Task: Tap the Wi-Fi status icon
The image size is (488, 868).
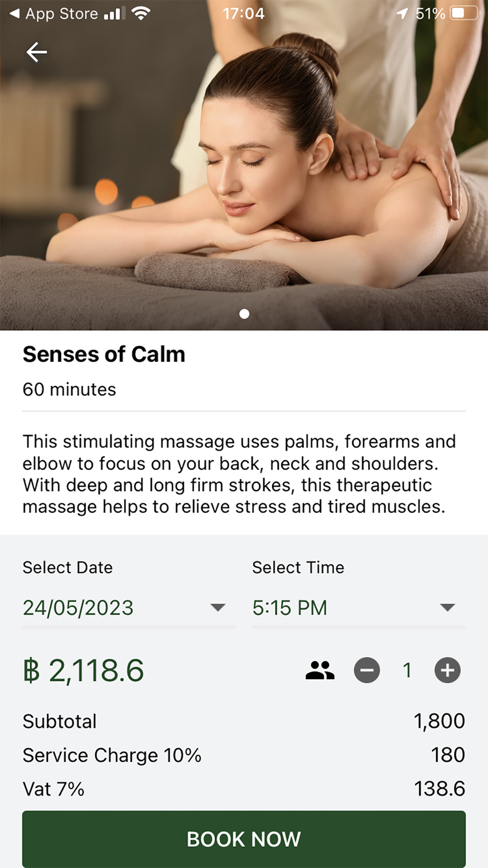Action: click(x=141, y=14)
